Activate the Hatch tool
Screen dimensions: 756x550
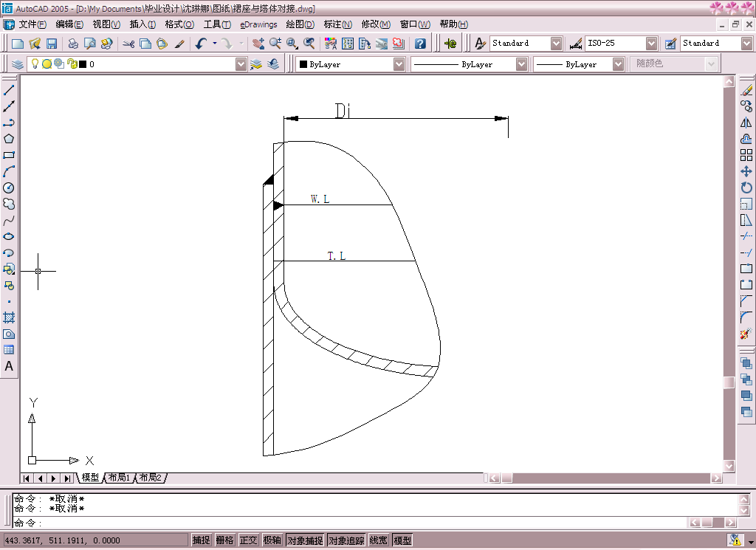point(9,317)
